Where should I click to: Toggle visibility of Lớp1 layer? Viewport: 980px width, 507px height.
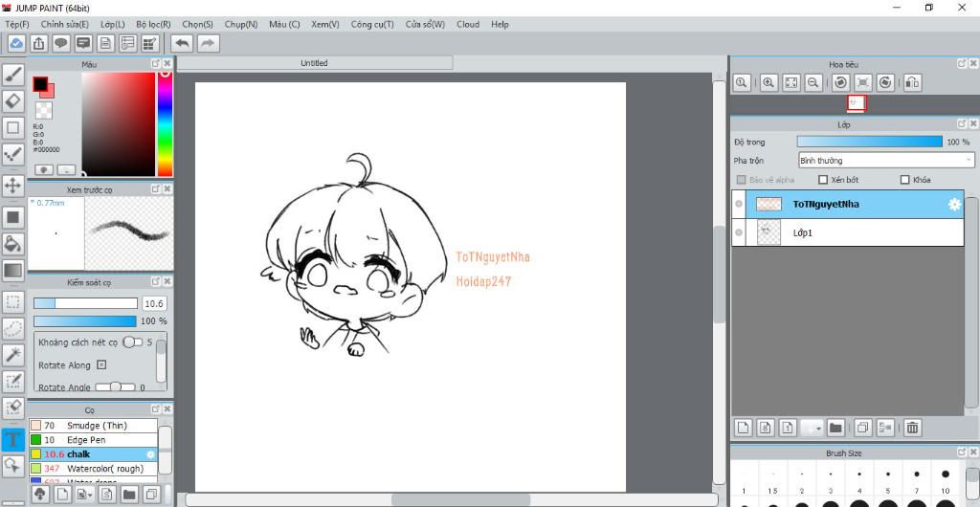(x=740, y=232)
